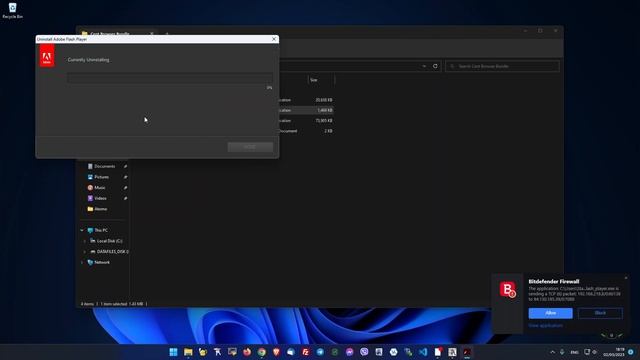This screenshot has height=360, width=640.
Task: Click the Bitdefender red B logo
Action: (507, 289)
